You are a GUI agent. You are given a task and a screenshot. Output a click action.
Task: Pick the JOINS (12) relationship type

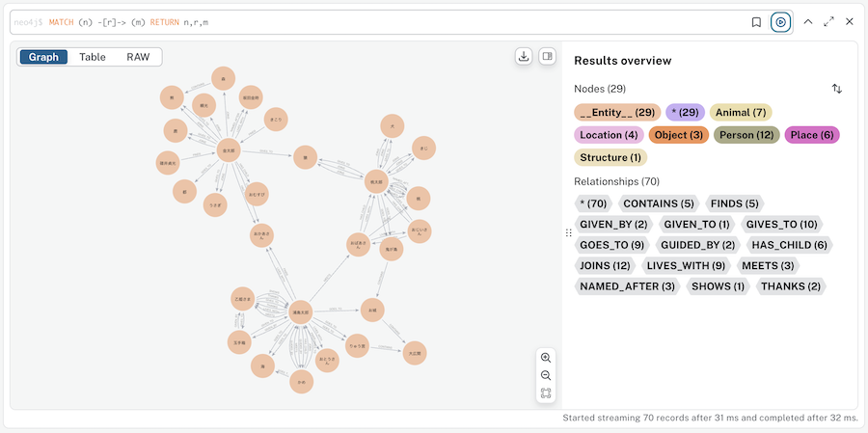click(x=605, y=266)
